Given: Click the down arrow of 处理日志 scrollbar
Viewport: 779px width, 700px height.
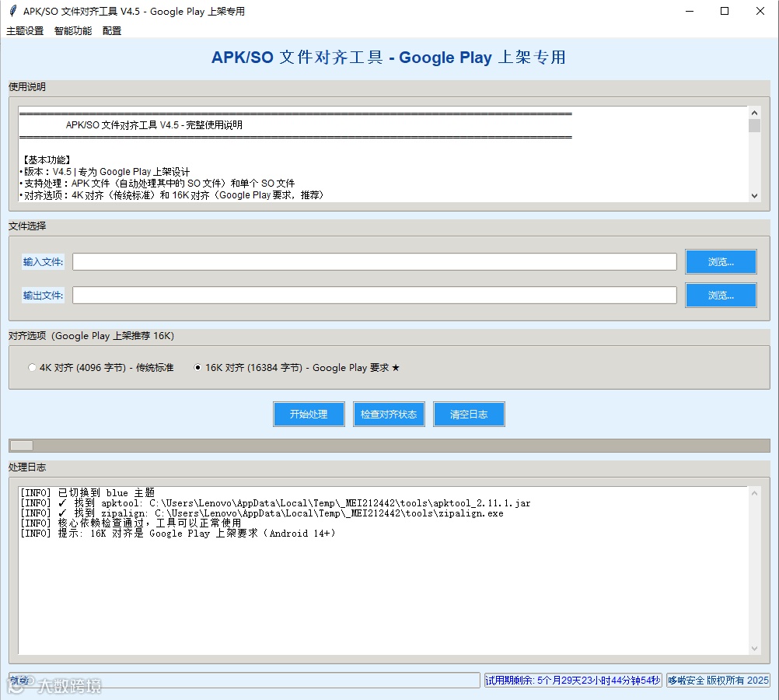Looking at the screenshot, I should pyautogui.click(x=754, y=649).
